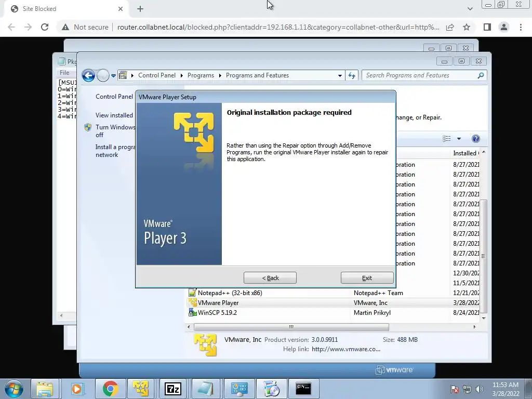This screenshot has height=399, width=532.
Task: Open the http://www.vmware.co... help link
Action: click(345, 349)
